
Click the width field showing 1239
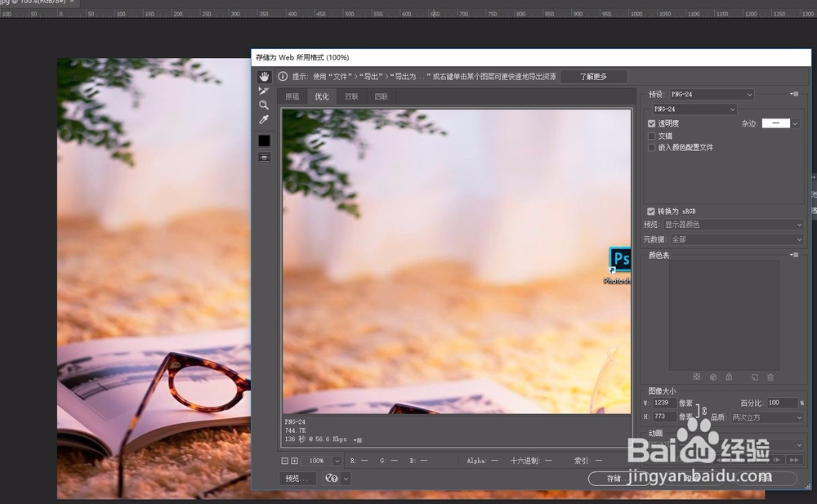coord(664,403)
